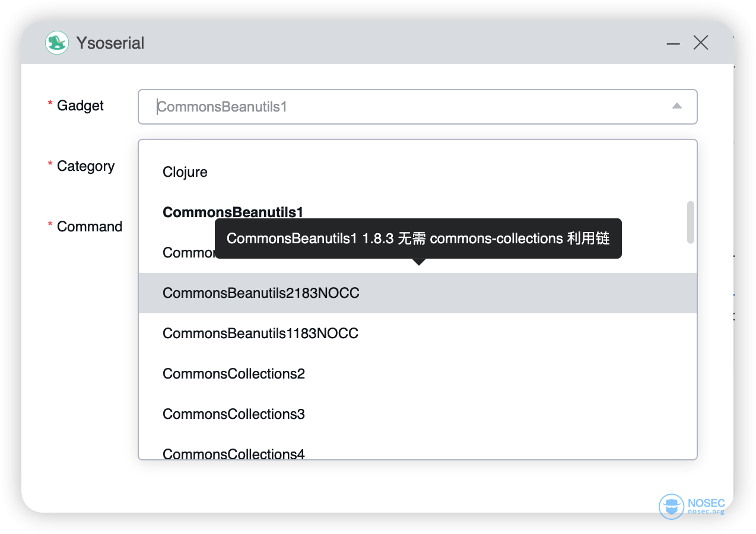This screenshot has height=534, width=756.
Task: Minimize the Ysoserial window
Action: [673, 43]
